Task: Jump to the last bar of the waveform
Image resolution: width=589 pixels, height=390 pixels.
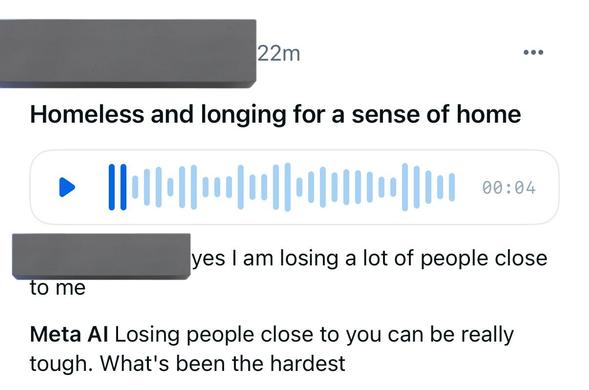Action: click(452, 187)
